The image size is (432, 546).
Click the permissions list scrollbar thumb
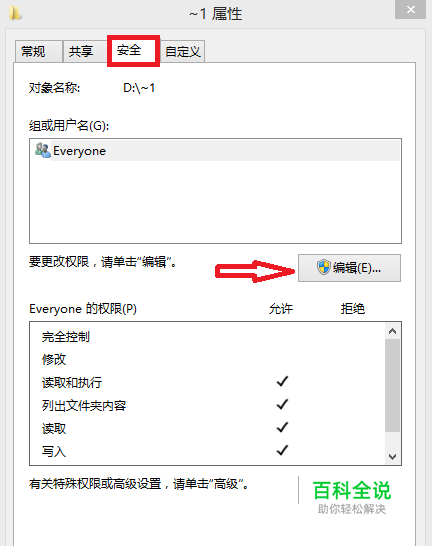(x=393, y=385)
